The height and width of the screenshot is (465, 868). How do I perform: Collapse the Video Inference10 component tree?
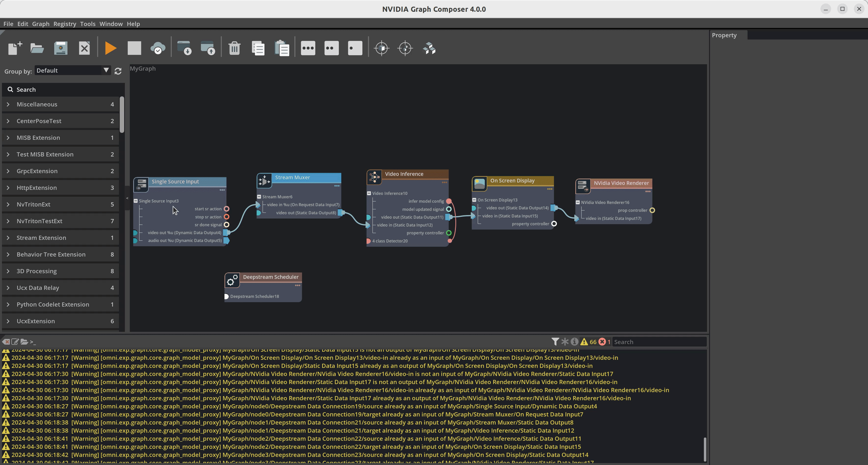pyautogui.click(x=369, y=194)
